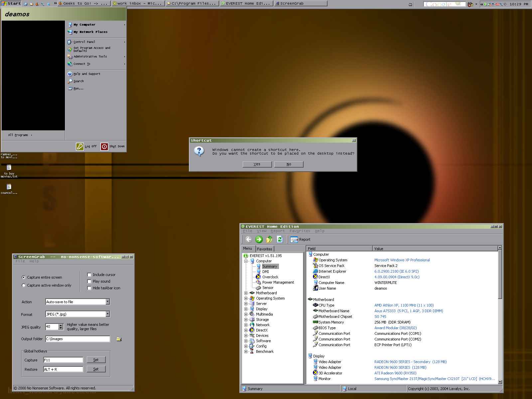
Task: Click the JPEG quality spinner arrows
Action: (61, 327)
